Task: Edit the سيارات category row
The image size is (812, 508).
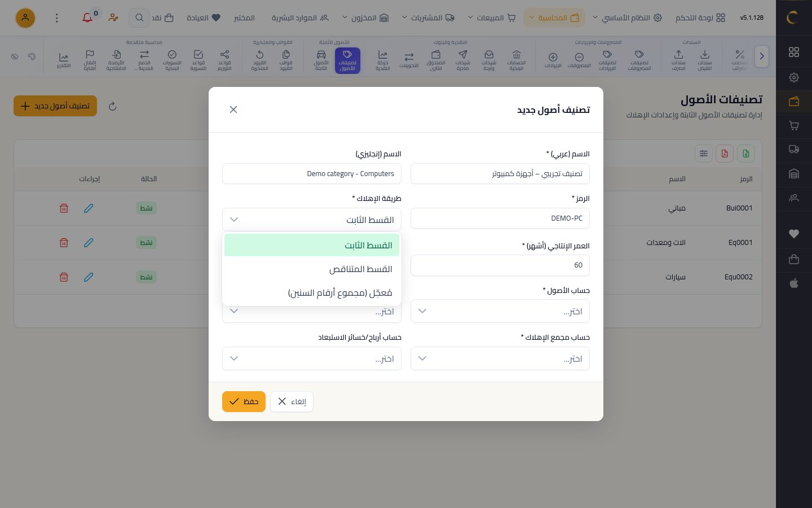Action: (x=89, y=277)
